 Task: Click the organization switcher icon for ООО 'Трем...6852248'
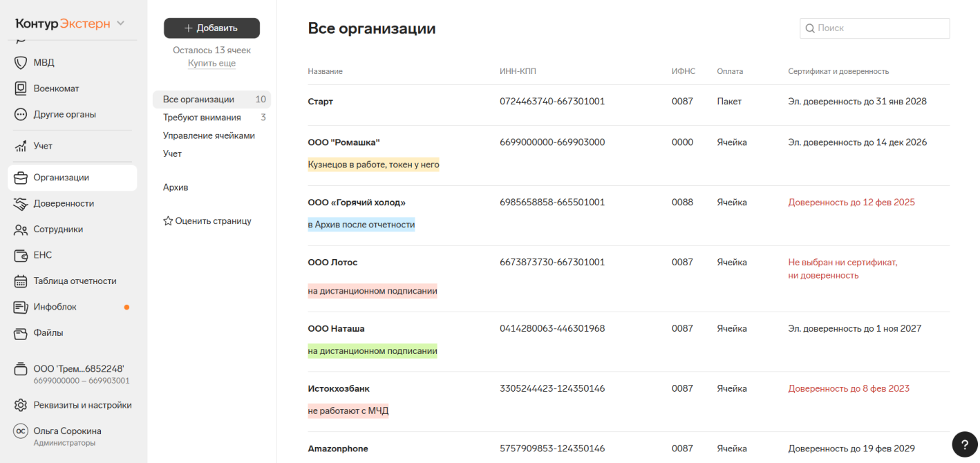point(21,369)
